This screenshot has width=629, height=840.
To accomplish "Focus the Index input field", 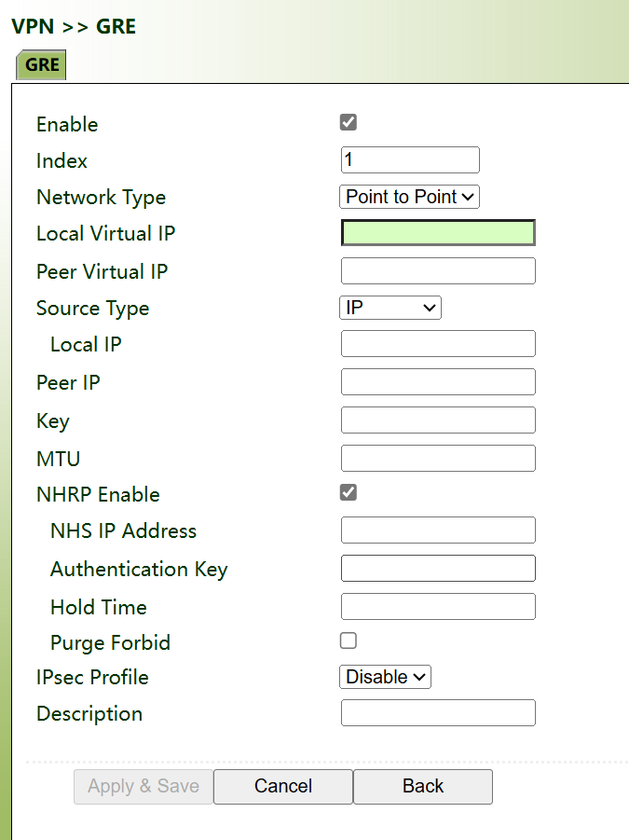I will 410,160.
